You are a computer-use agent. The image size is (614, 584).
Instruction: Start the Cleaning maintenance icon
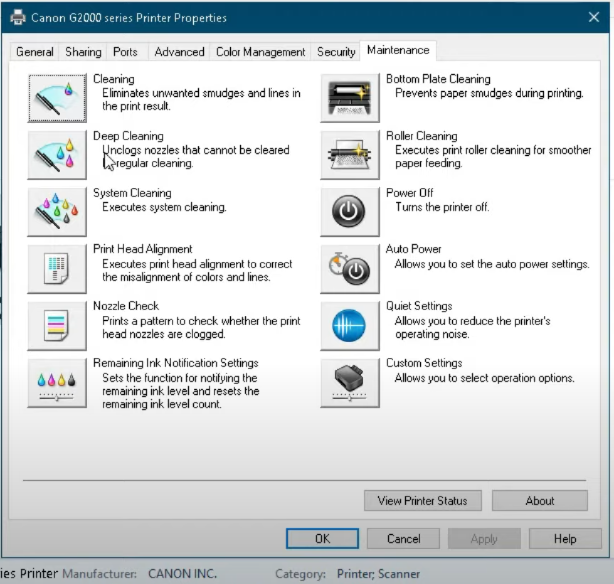[57, 98]
